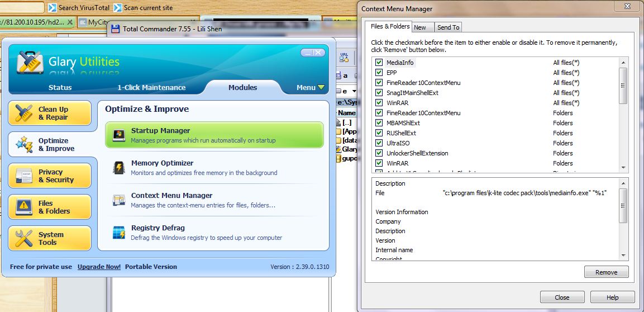Viewport: 644px width, 312px height.
Task: Click the description pane scrollbar up arrow
Action: [x=623, y=183]
